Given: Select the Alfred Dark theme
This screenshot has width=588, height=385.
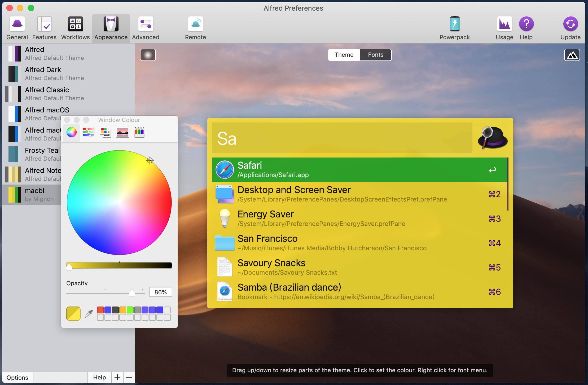Looking at the screenshot, I should click(69, 74).
